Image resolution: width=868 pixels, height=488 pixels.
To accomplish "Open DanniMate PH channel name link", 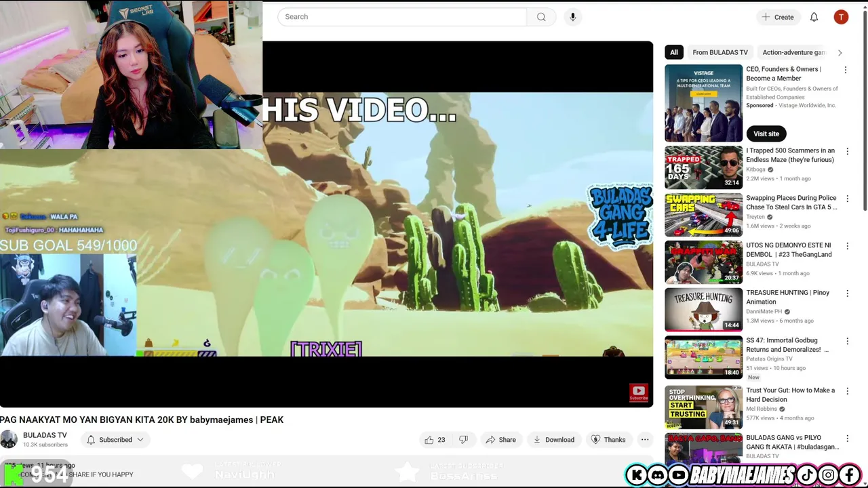I will pos(764,312).
